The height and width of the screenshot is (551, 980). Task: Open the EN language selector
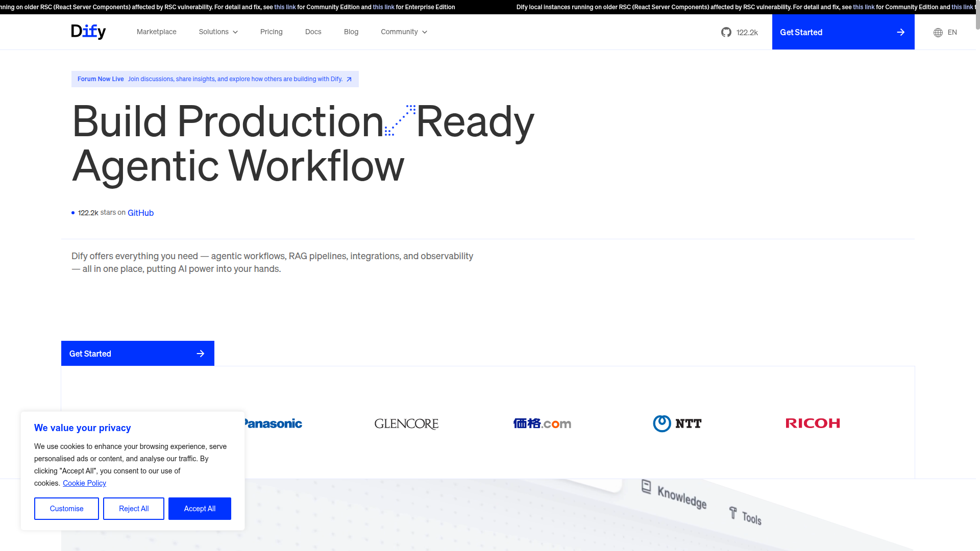click(x=952, y=32)
